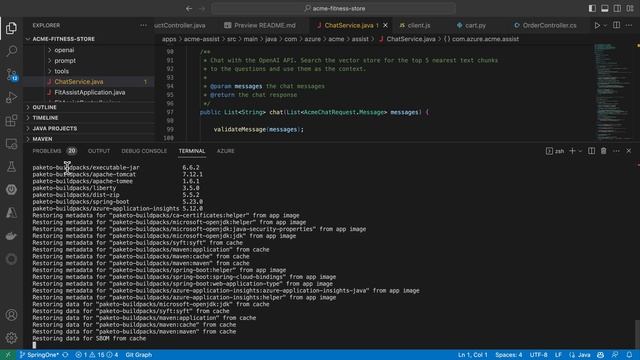Click acme-fitness-store command center search
This screenshot has width=640, height=360.
click(333, 9)
